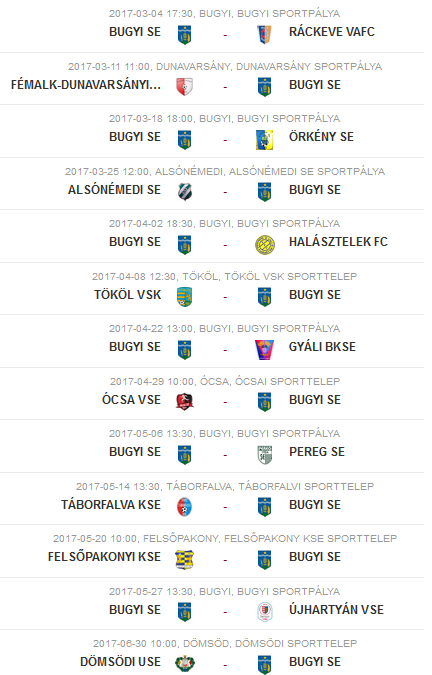Image resolution: width=432 pixels, height=675 pixels.
Task: Click the Gyáli BKSE crest icon
Action: (x=264, y=350)
